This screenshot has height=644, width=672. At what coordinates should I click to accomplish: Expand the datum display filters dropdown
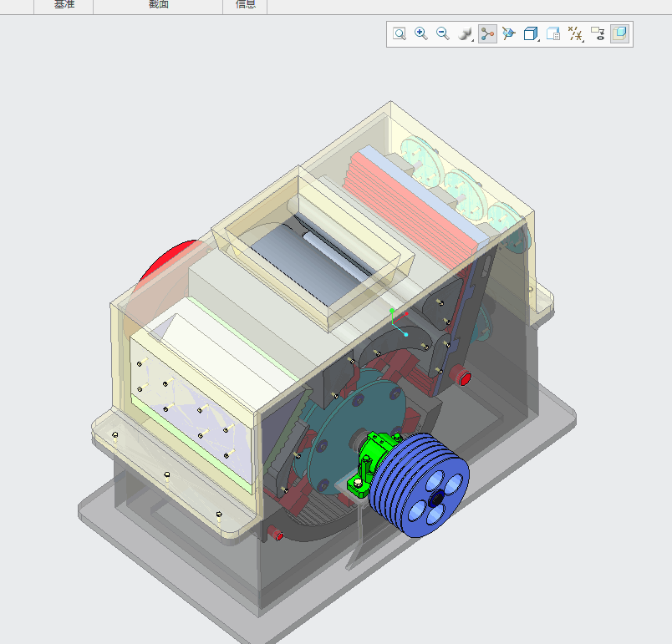[576, 33]
